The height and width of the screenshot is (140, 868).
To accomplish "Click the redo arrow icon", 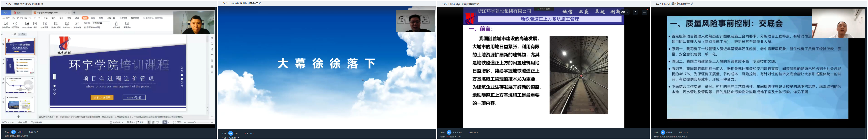I will [35, 18].
